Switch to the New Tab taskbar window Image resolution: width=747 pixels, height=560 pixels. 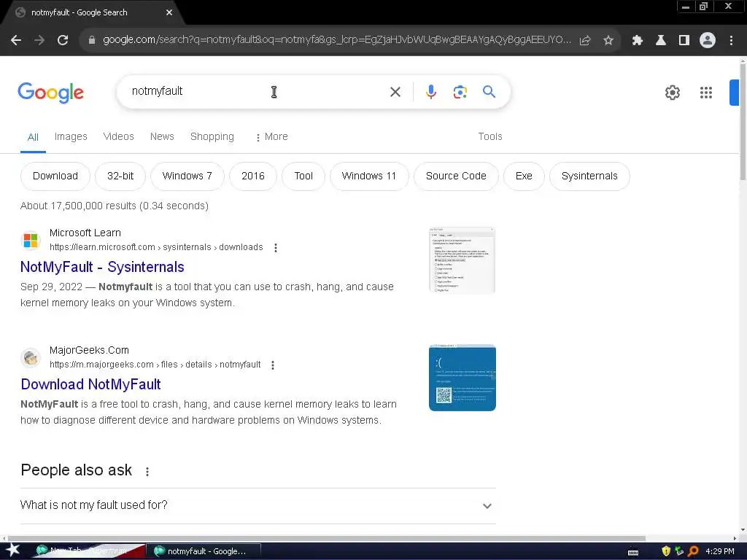click(88, 551)
